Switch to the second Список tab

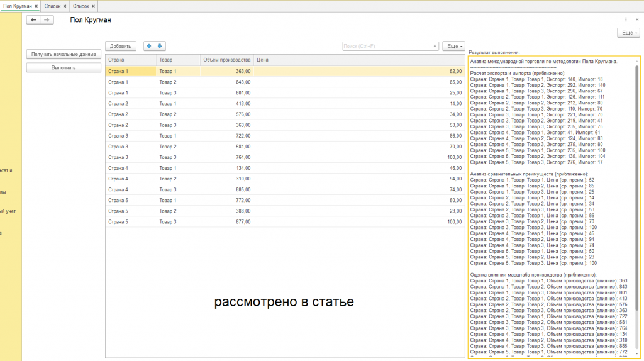(x=81, y=6)
